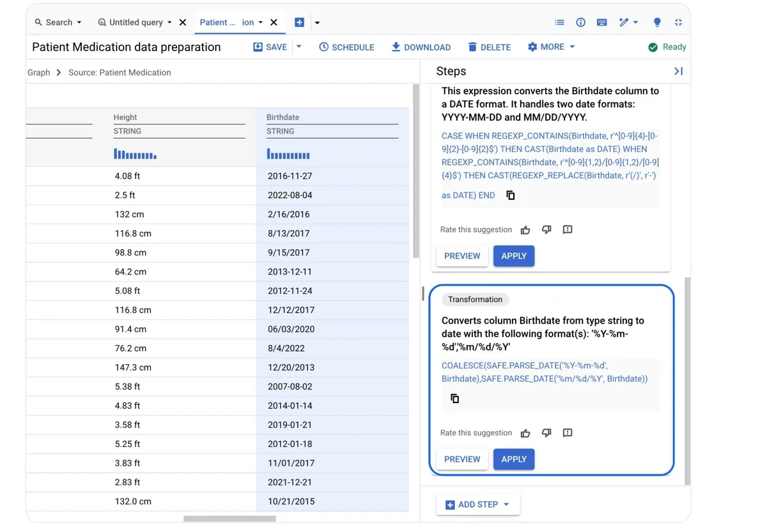Viewport: 767px width, 532px height.
Task: Open the MORE menu
Action: click(551, 47)
